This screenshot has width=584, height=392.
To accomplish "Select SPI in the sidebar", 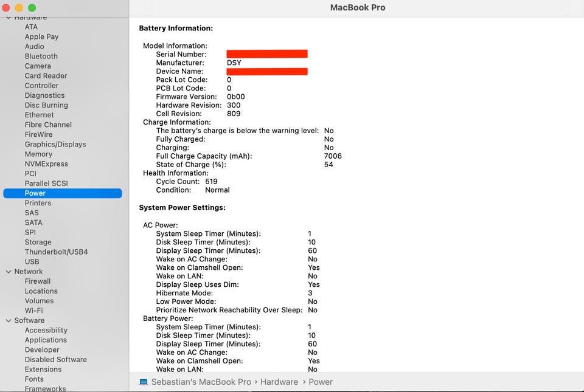I will point(30,232).
